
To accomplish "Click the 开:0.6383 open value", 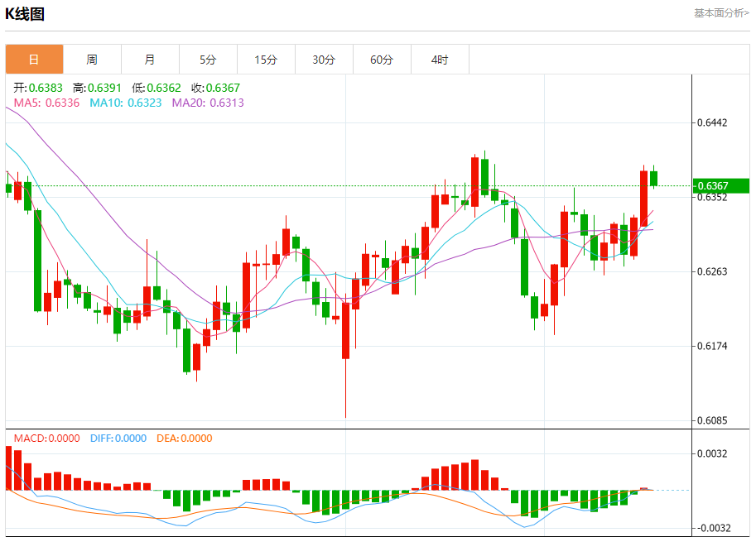I will [38, 88].
